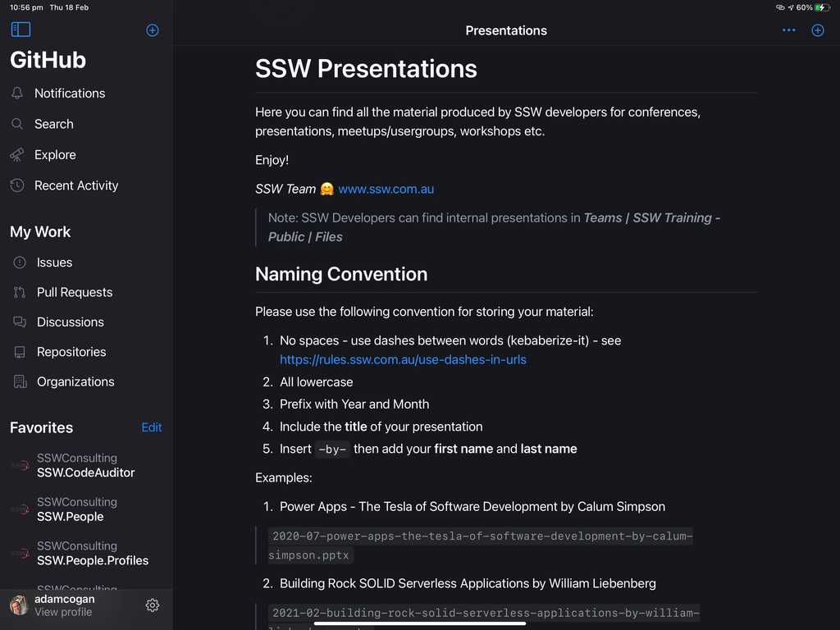This screenshot has width=840, height=630.
Task: Tap the plus icon in the sidebar header
Action: [153, 30]
